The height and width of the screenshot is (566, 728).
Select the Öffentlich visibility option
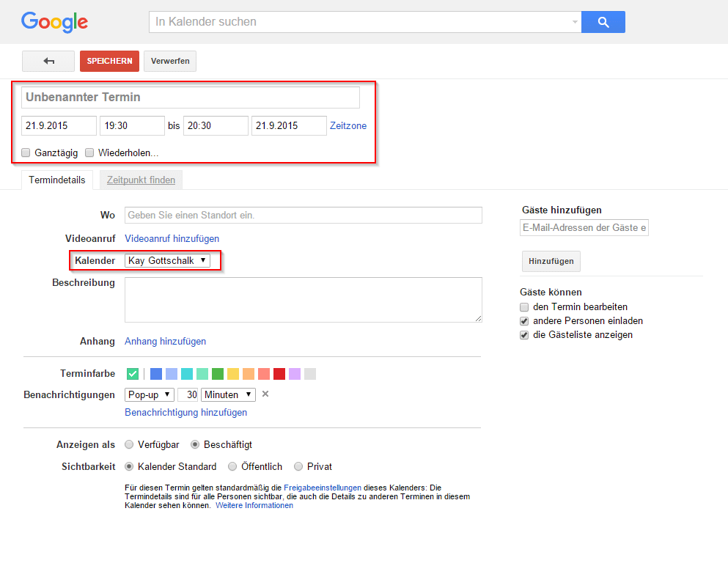point(232,466)
